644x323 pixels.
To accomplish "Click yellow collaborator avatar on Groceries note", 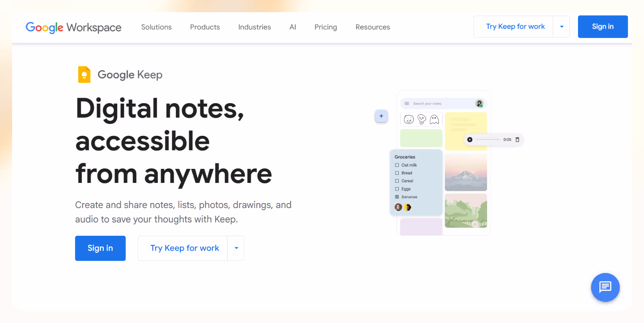I will tap(408, 207).
